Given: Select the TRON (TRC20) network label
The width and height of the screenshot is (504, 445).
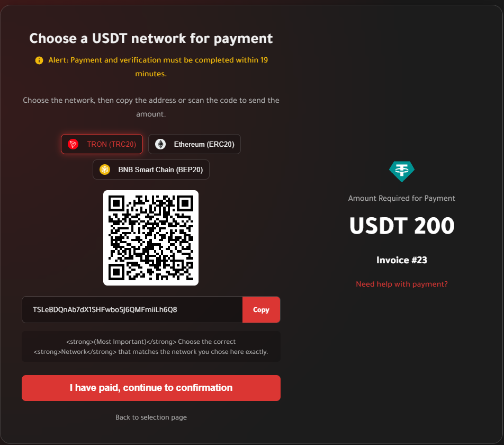Looking at the screenshot, I should tap(112, 145).
